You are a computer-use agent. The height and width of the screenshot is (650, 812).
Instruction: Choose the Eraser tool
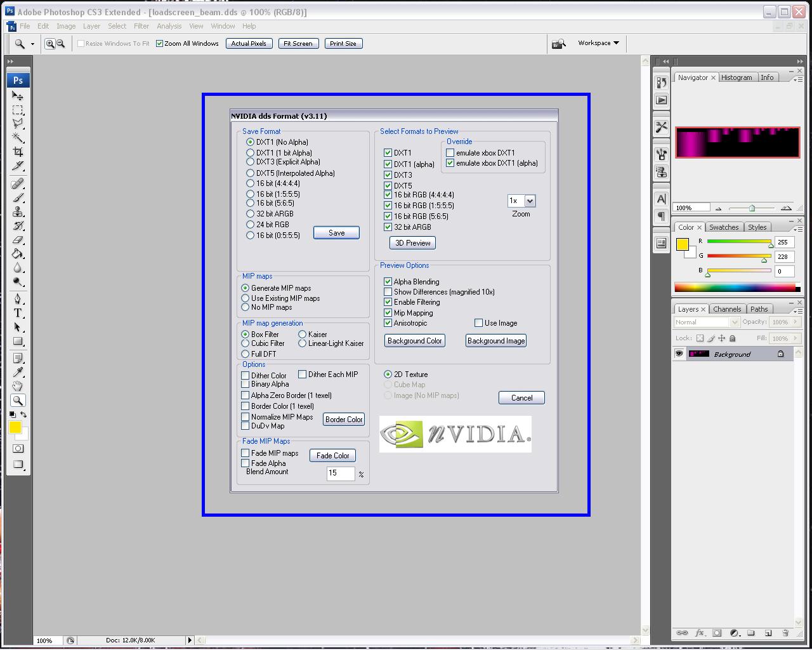click(18, 240)
